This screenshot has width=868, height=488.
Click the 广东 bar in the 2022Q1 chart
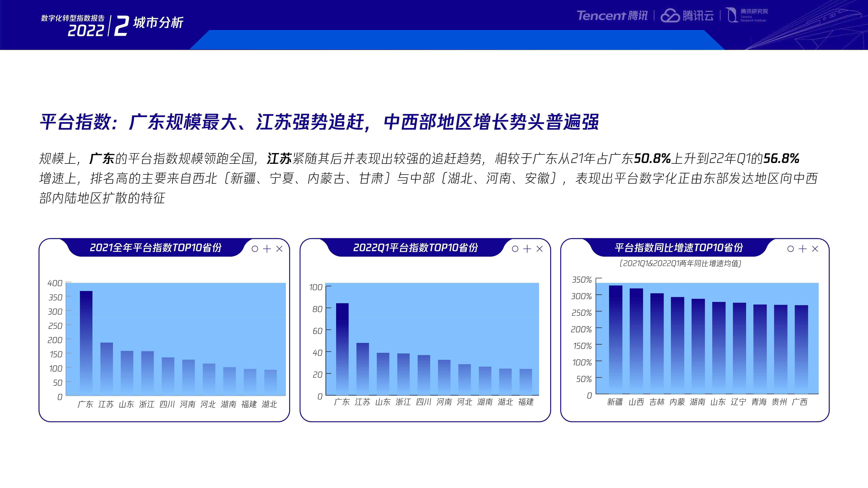pos(342,349)
